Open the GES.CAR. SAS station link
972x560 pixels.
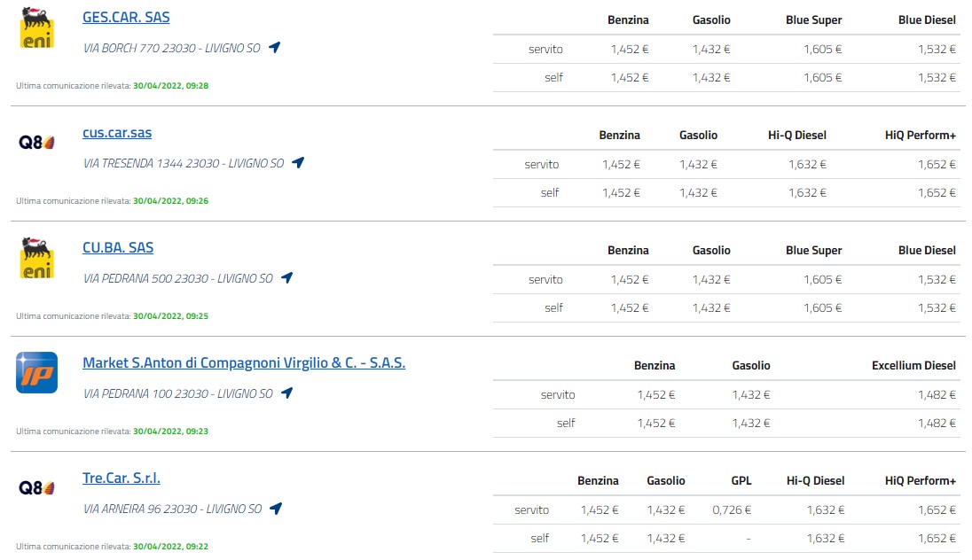(x=126, y=18)
